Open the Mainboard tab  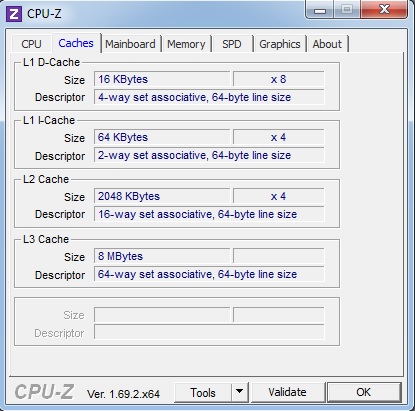[130, 44]
